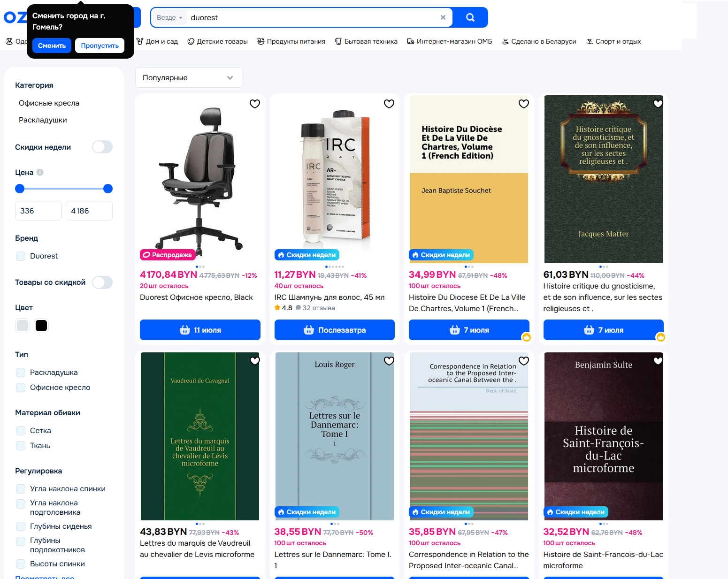Image resolution: width=728 pixels, height=579 pixels.
Task: Select the Раскладушки category link
Action: point(43,120)
